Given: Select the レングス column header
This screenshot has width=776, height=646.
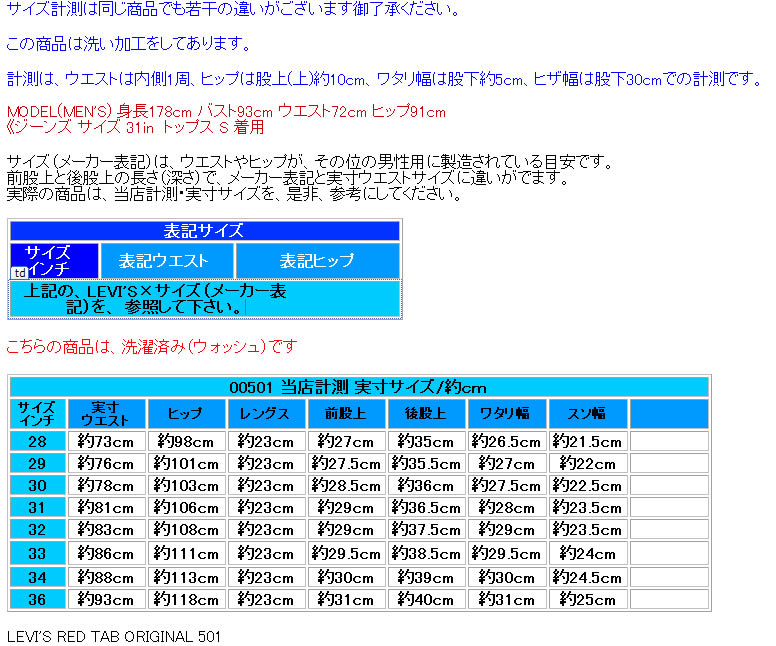Looking at the screenshot, I should pos(265,414).
